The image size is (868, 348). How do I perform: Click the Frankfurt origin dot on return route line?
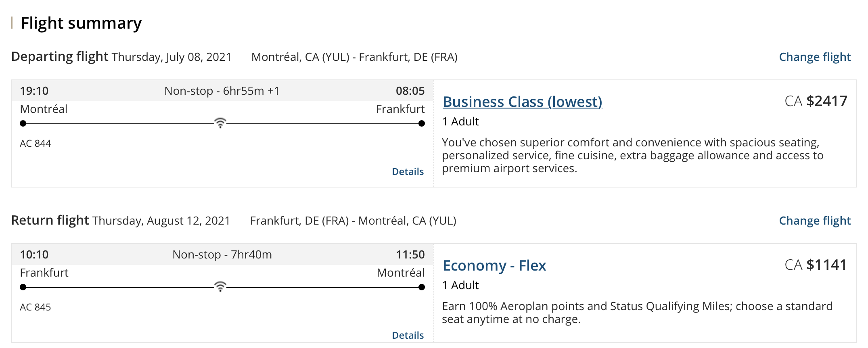23,287
